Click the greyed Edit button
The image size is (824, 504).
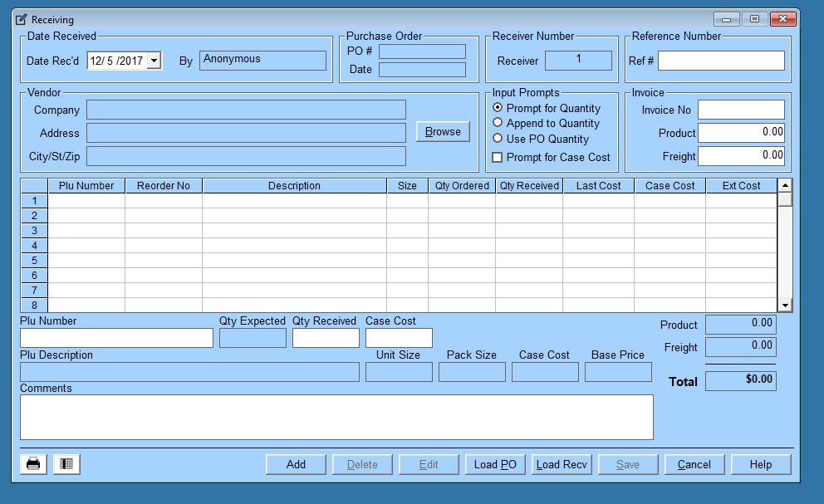(x=429, y=465)
